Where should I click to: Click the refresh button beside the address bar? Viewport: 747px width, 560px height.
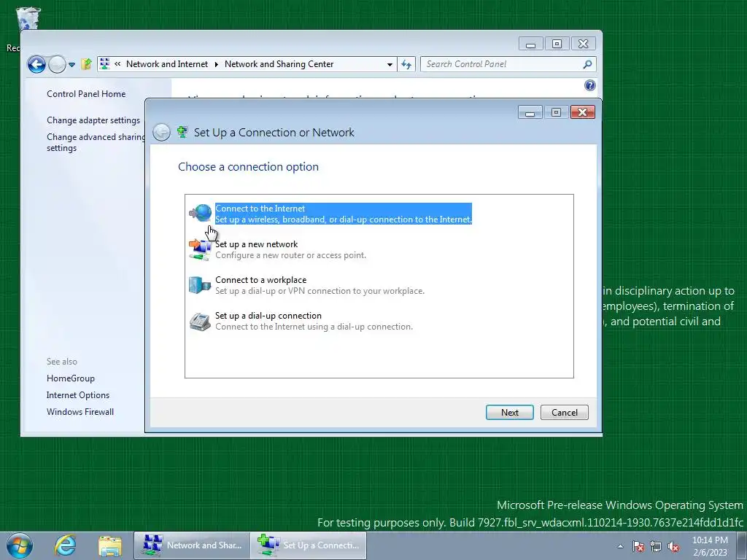coord(406,64)
